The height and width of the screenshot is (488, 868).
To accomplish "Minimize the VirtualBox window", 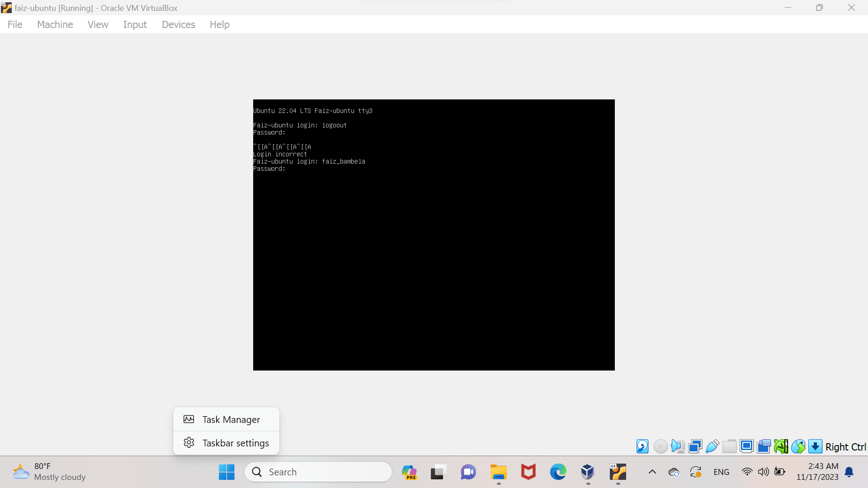I will [788, 8].
